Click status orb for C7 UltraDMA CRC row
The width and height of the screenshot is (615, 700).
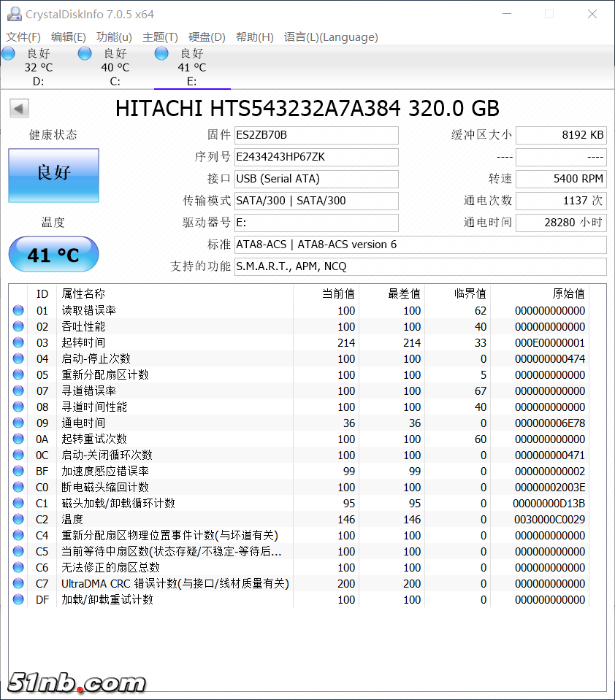18,584
